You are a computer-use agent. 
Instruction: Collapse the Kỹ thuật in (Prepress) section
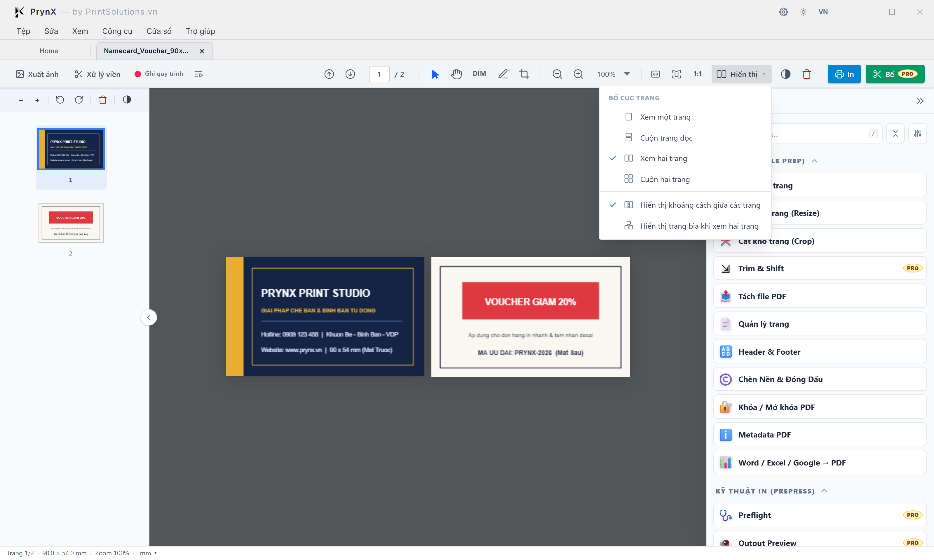[824, 491]
